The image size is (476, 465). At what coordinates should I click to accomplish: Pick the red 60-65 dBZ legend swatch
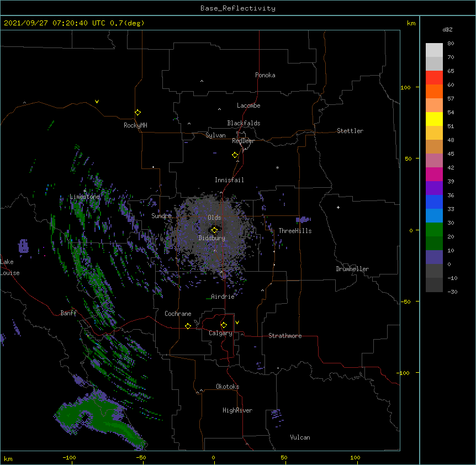click(x=434, y=78)
